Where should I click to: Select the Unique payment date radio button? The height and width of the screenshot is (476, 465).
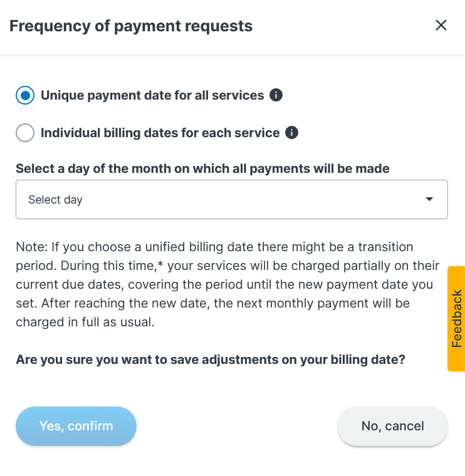pyautogui.click(x=25, y=95)
